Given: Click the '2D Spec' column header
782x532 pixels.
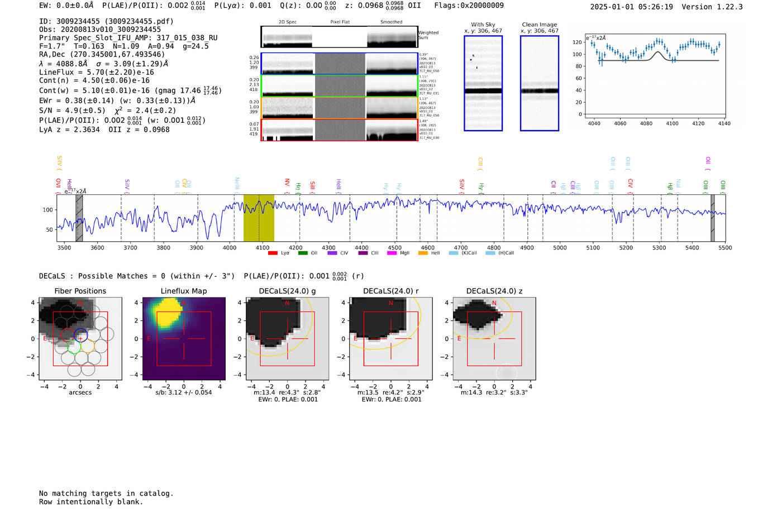Looking at the screenshot, I should coord(288,22).
